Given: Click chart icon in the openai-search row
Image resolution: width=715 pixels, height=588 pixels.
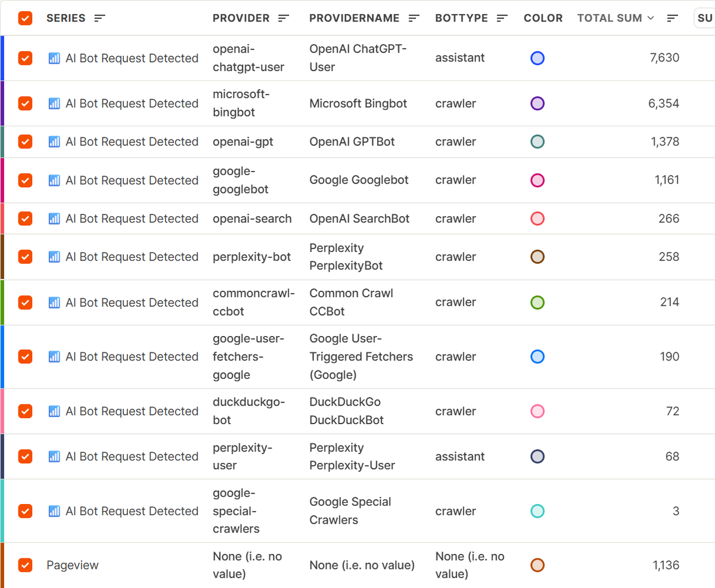Looking at the screenshot, I should (54, 219).
